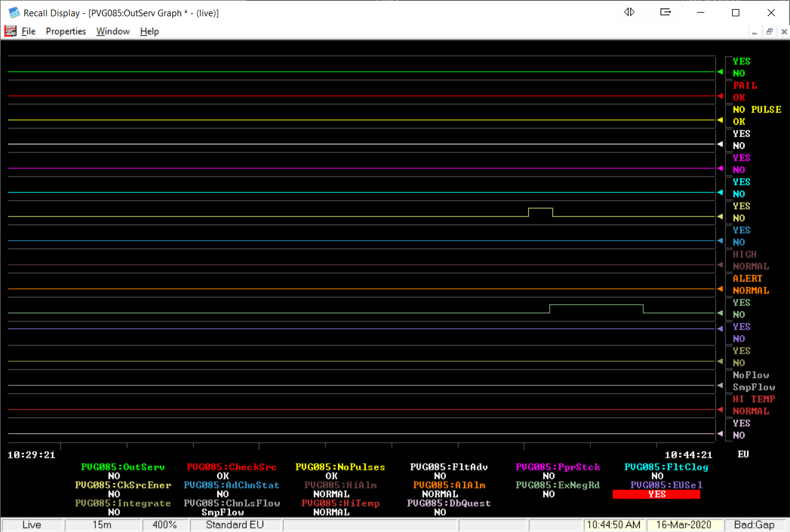Open the Window menu
Viewport: 790px width, 532px height.
coord(113,31)
